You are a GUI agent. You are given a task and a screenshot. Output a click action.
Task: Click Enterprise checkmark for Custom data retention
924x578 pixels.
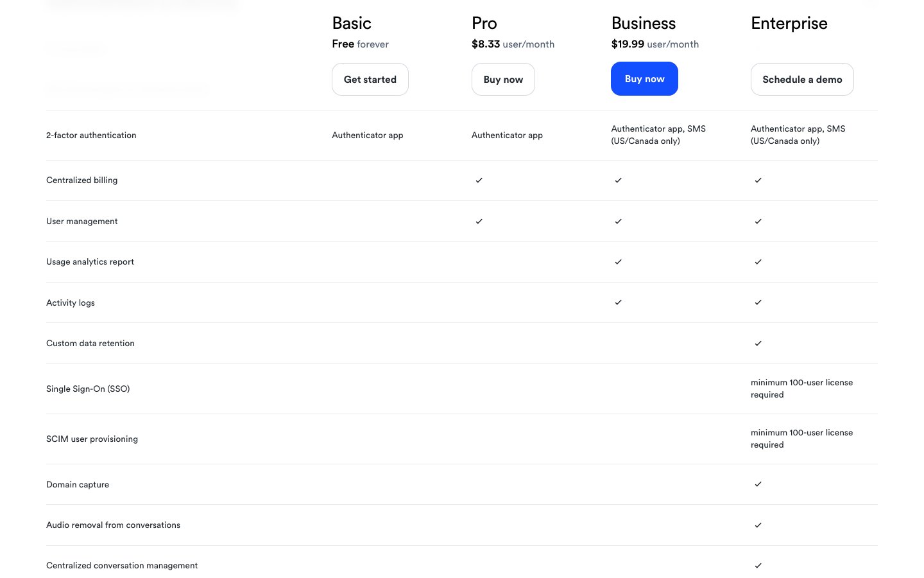click(758, 344)
